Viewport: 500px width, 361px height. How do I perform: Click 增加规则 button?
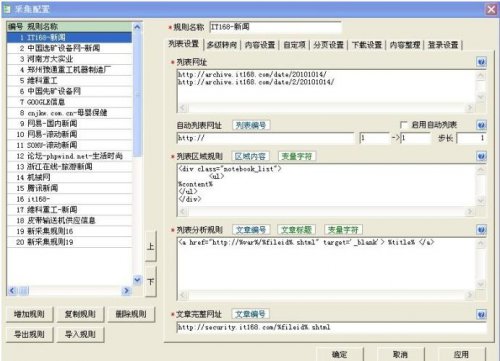click(29, 314)
